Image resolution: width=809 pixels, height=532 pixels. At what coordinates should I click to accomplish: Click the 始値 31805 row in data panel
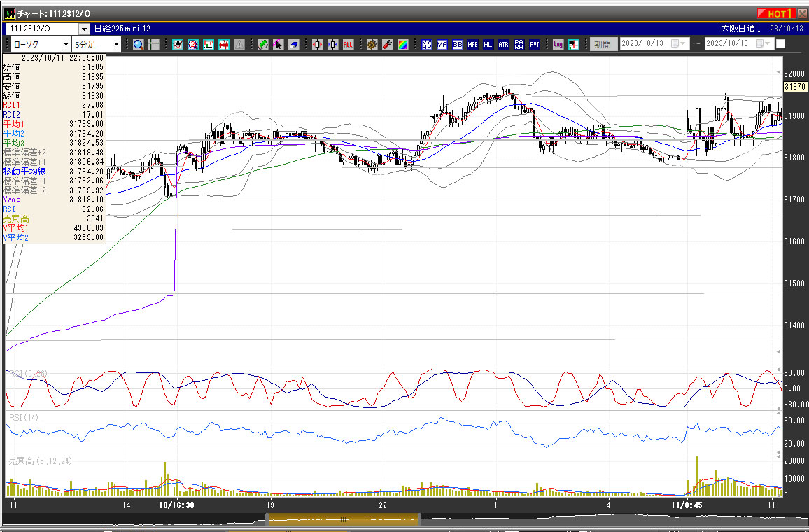(x=54, y=67)
